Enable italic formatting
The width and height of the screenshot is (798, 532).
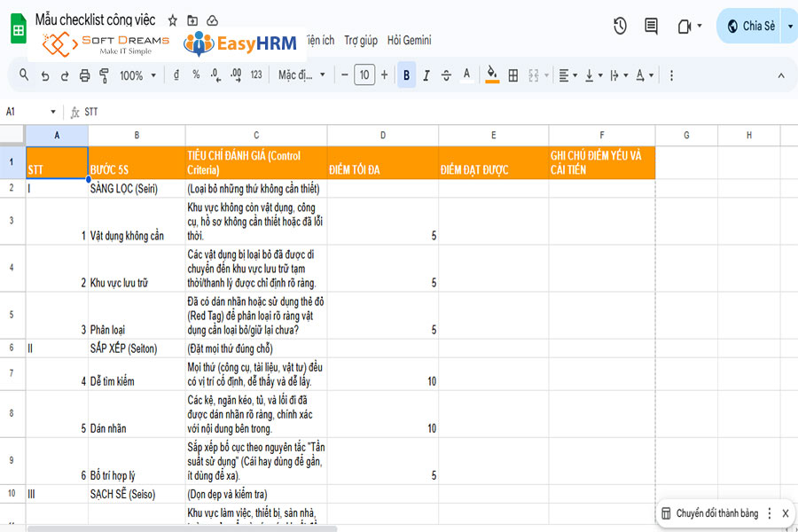(x=426, y=75)
